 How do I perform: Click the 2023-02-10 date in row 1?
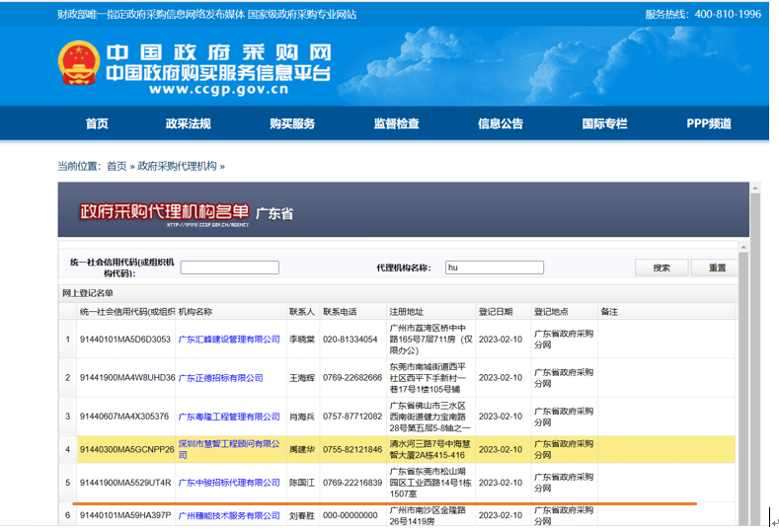tap(501, 340)
